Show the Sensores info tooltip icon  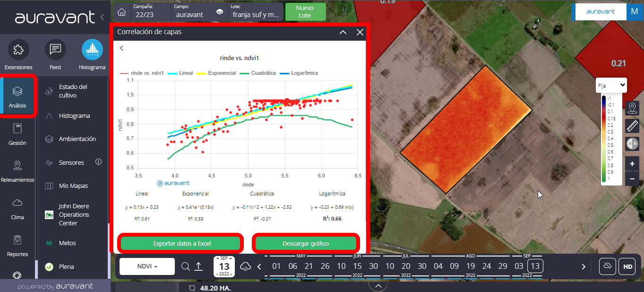pos(98,162)
